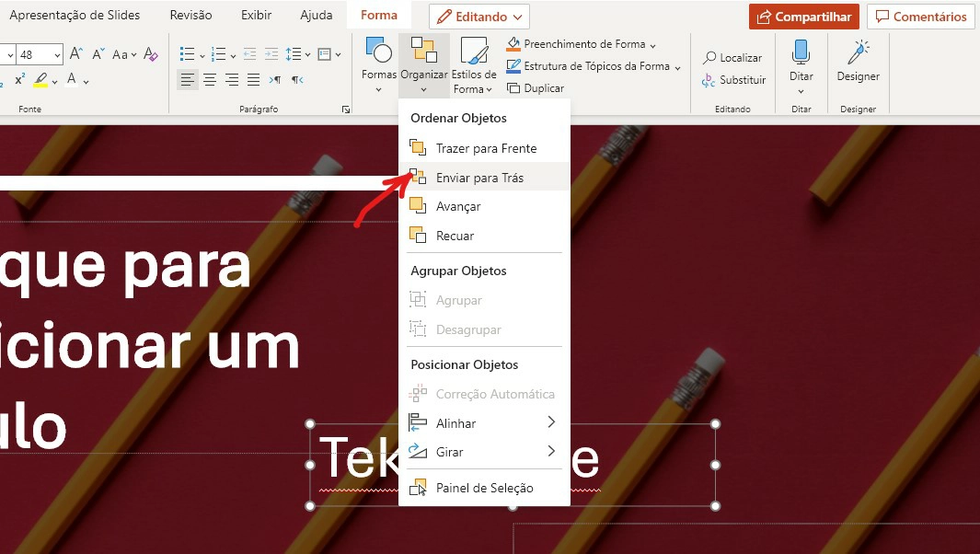
Task: Open Painel de Seleção
Action: (484, 488)
